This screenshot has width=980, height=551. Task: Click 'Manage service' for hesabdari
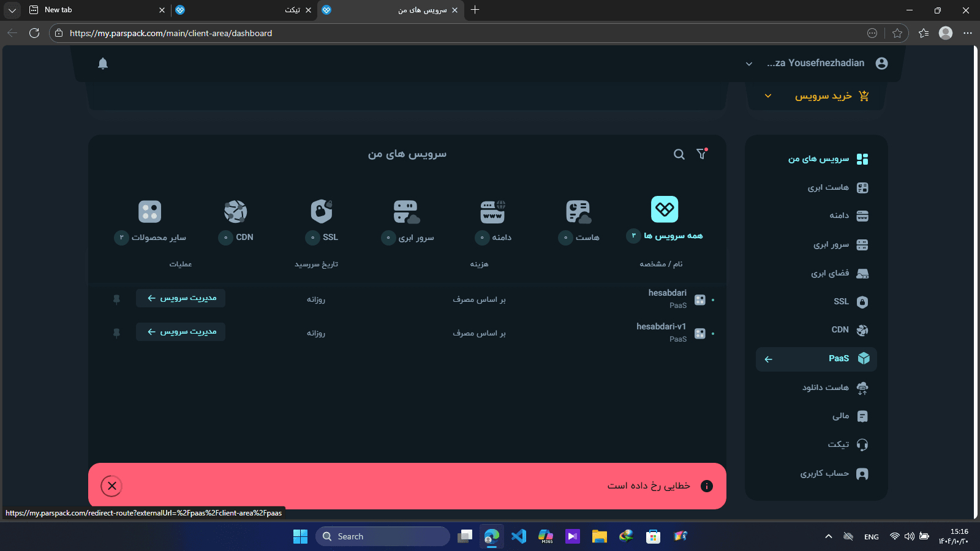181,298
